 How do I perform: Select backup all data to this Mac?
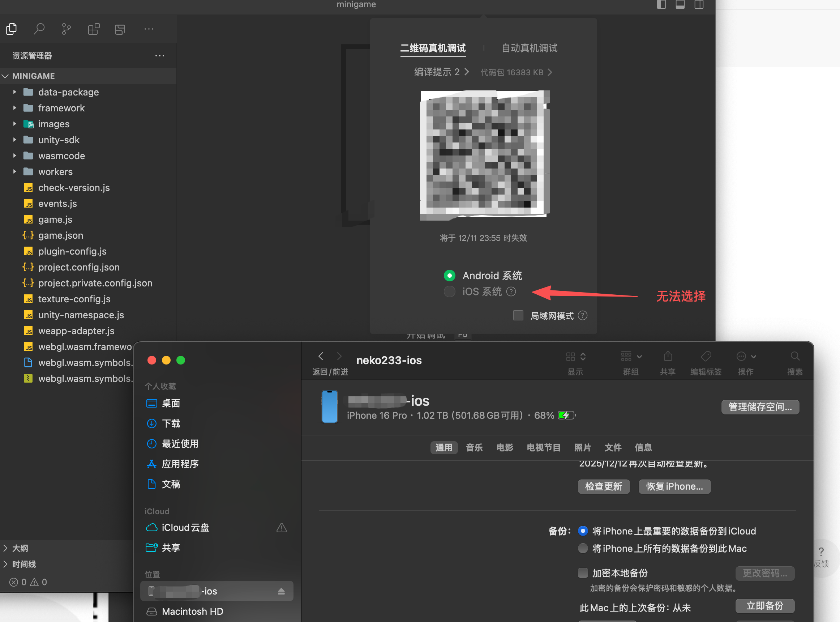pyautogui.click(x=583, y=549)
